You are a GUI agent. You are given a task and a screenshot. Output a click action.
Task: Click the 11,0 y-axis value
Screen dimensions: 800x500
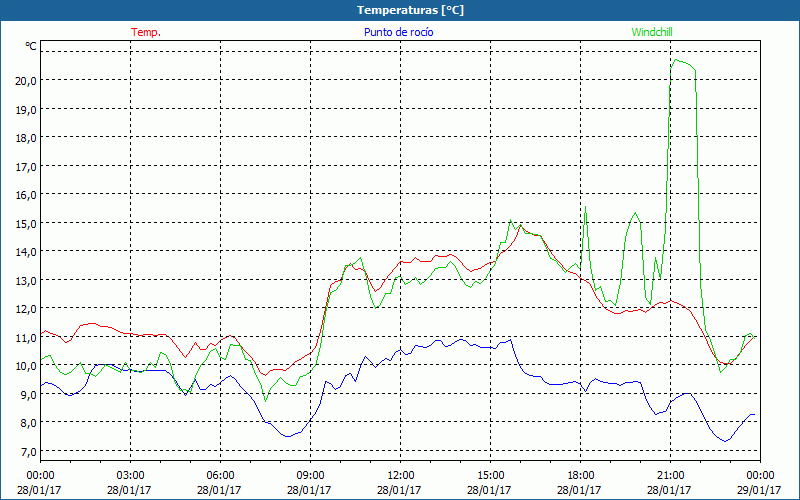pyautogui.click(x=27, y=337)
